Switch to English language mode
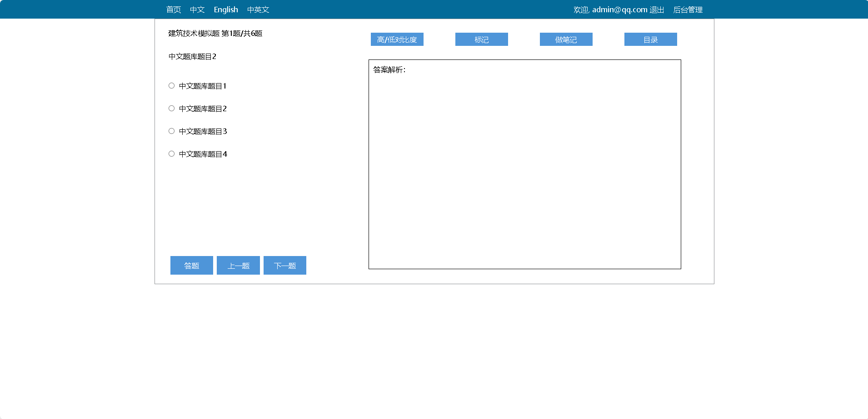Image resolution: width=868 pixels, height=419 pixels. coord(226,10)
